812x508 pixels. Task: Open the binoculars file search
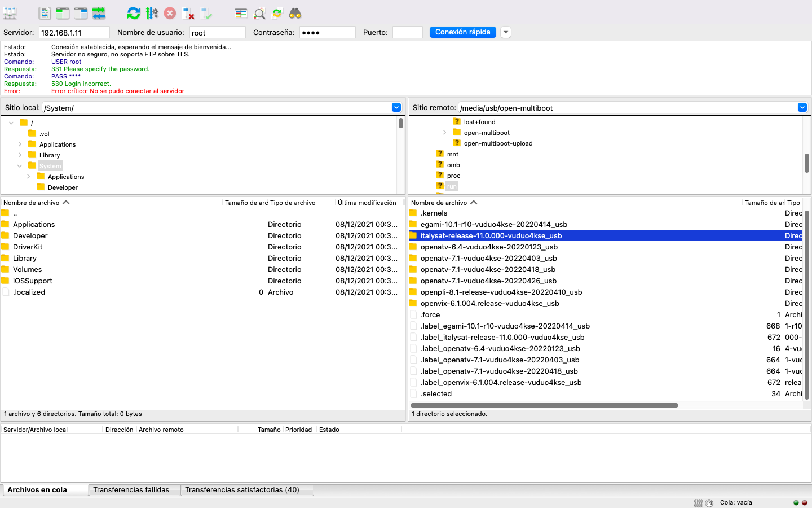[295, 13]
